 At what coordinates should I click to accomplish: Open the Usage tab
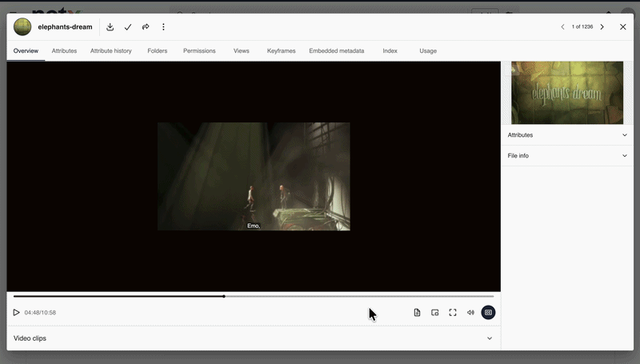(428, 51)
